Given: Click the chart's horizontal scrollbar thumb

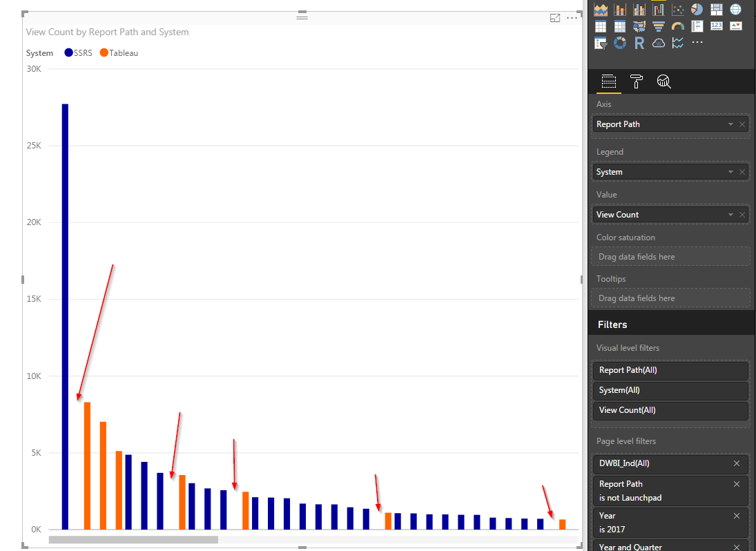Looking at the screenshot, I should pos(133,540).
